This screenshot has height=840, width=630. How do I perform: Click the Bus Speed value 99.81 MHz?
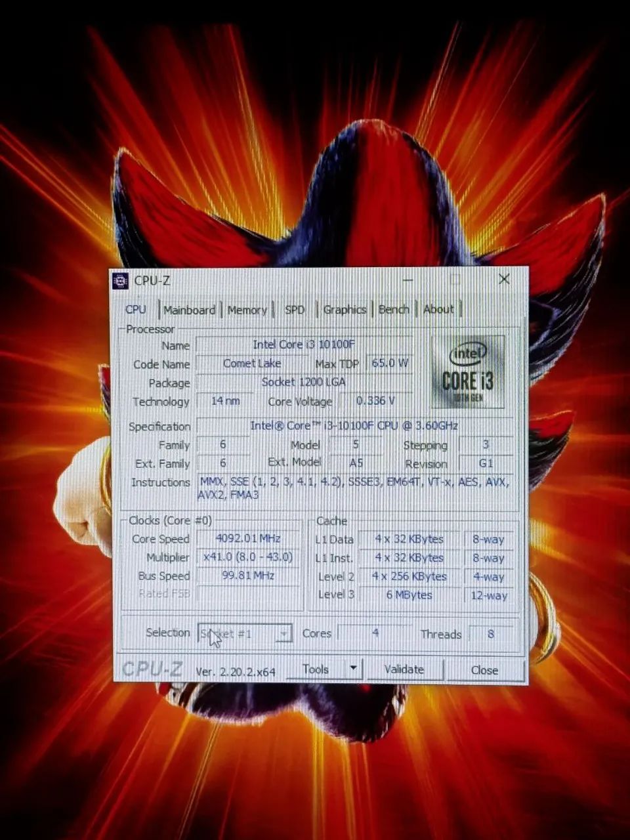coord(248,576)
